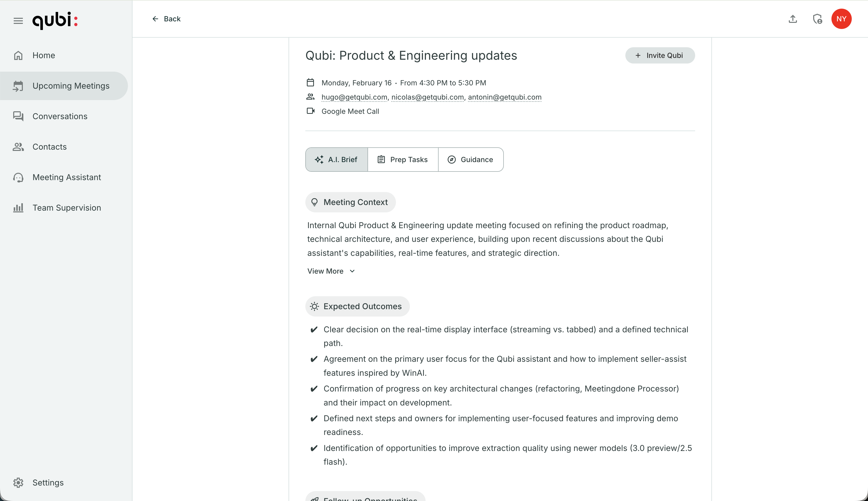The image size is (868, 501).
Task: Click the antonin@getqubi.com attendee link
Action: [504, 97]
